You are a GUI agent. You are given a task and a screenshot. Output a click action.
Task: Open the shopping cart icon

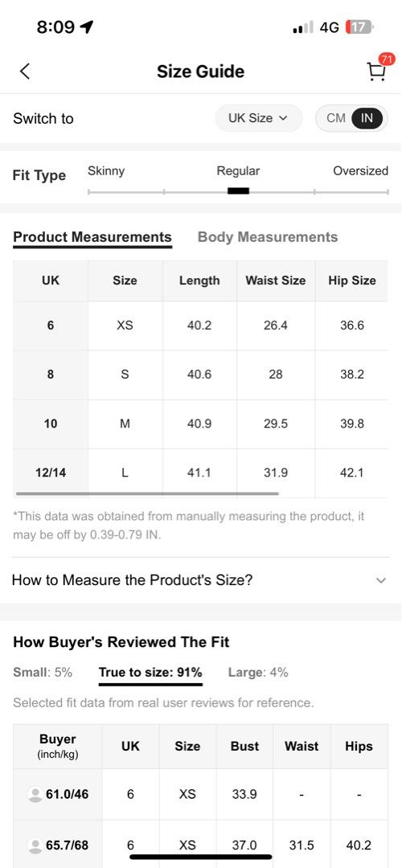click(376, 72)
